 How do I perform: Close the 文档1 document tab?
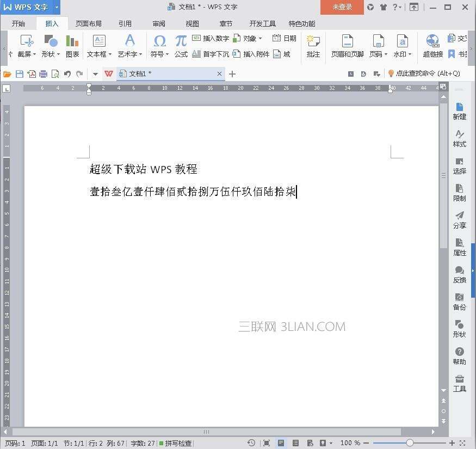click(219, 73)
